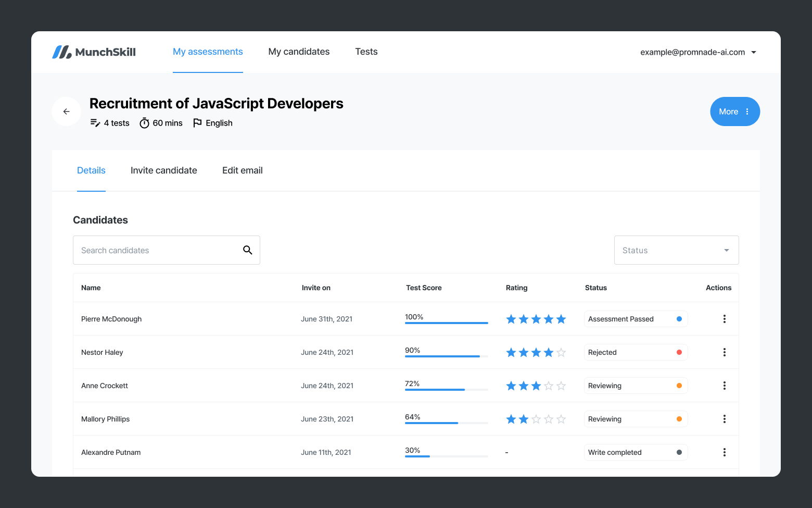Open Mallory Phillips' Reviewing status dropdown
This screenshot has width=812, height=508.
636,419
